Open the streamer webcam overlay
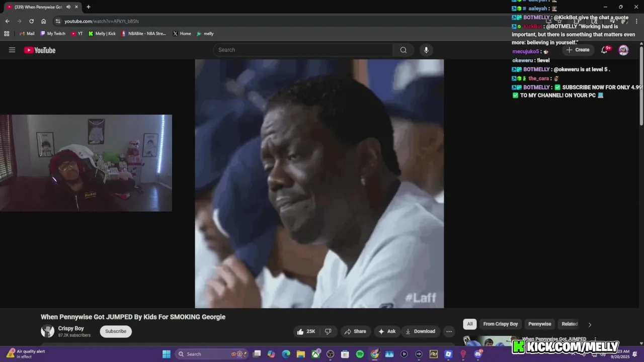Screen dimensions: 644x362 (x=86, y=163)
